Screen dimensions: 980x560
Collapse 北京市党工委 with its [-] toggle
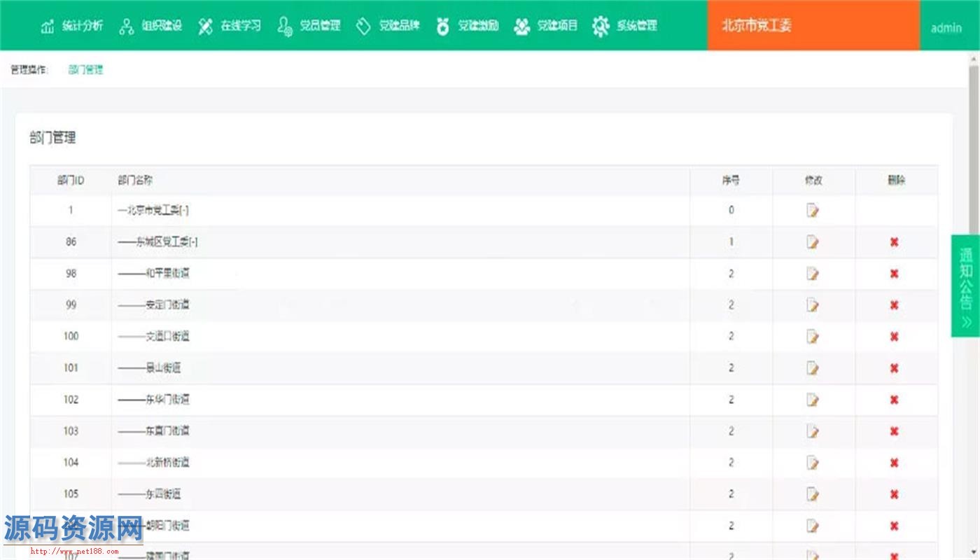pyautogui.click(x=184, y=210)
